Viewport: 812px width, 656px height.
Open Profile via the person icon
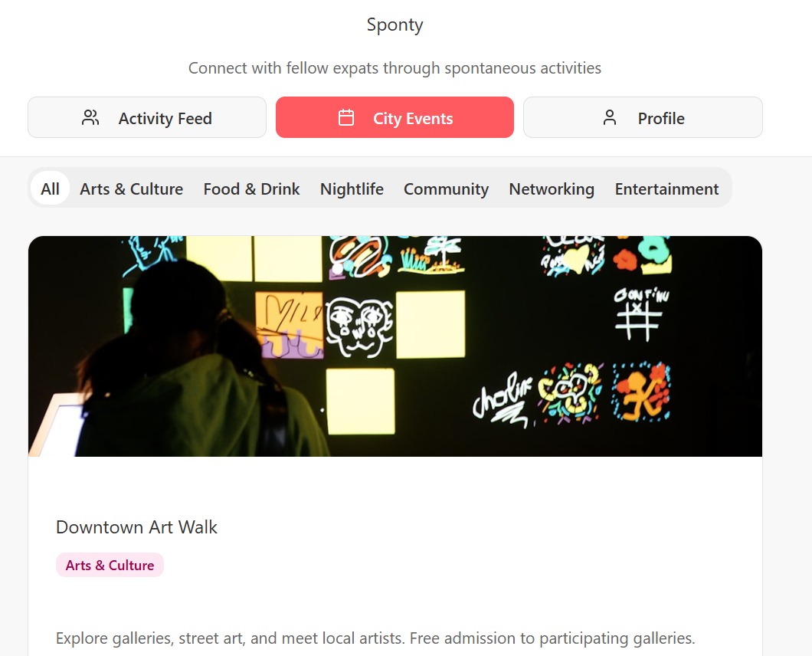(610, 117)
